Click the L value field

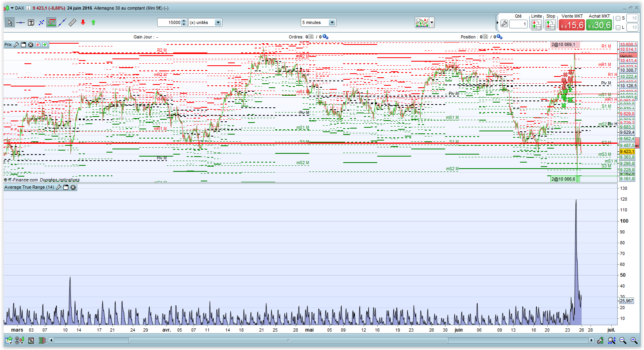click(x=632, y=27)
